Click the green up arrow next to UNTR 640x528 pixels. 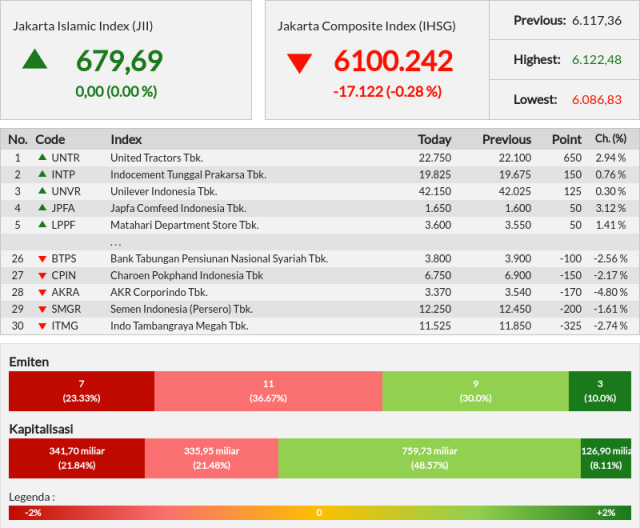tap(42, 157)
